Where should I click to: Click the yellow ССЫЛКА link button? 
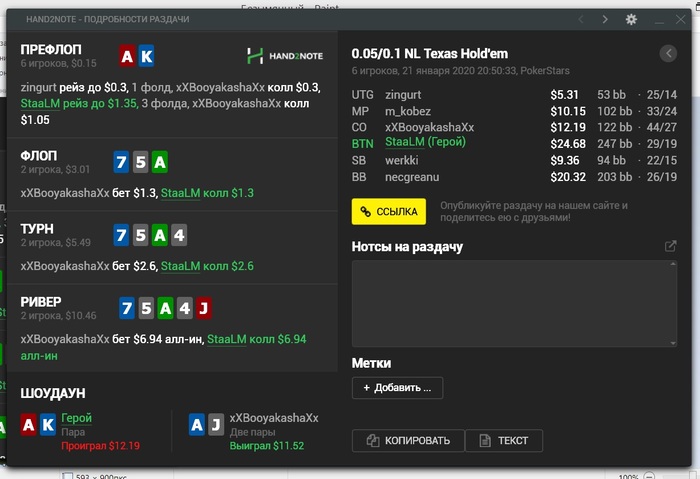388,211
